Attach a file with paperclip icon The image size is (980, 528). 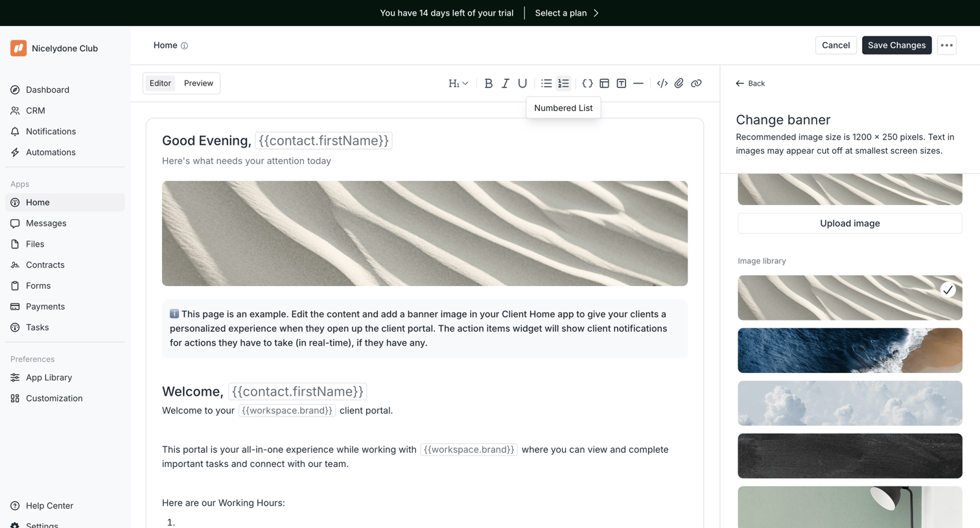[679, 83]
